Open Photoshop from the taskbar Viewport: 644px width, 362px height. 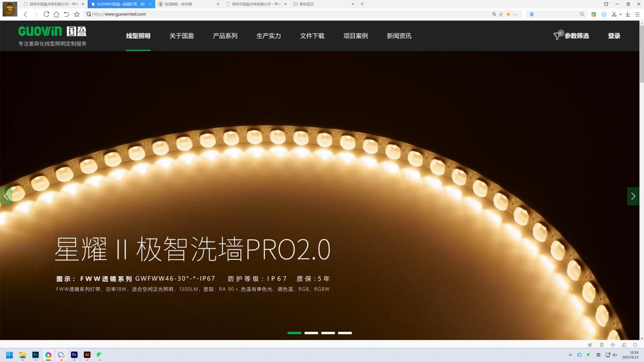(x=35, y=355)
